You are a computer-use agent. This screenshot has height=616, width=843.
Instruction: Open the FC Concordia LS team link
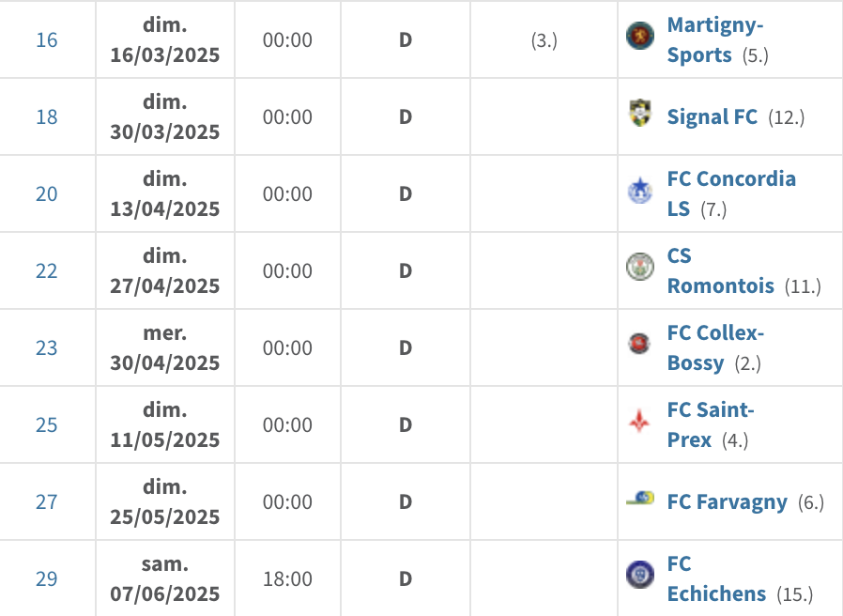[x=730, y=192]
